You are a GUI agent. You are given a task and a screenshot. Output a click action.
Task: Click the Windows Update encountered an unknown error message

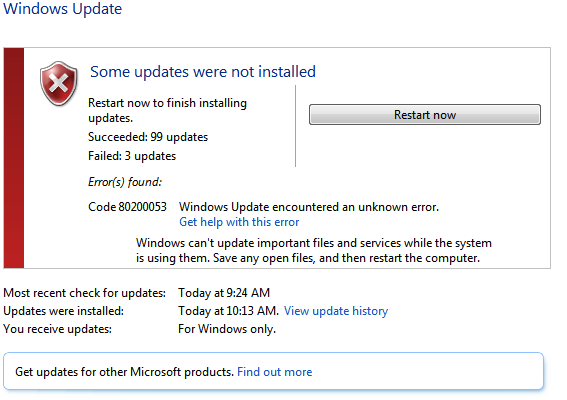(309, 207)
